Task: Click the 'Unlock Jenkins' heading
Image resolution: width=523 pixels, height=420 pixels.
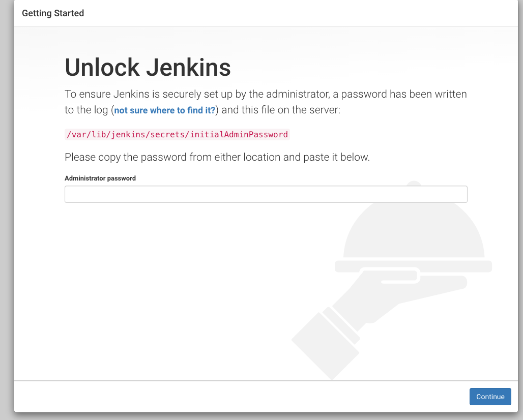Action: [x=148, y=68]
